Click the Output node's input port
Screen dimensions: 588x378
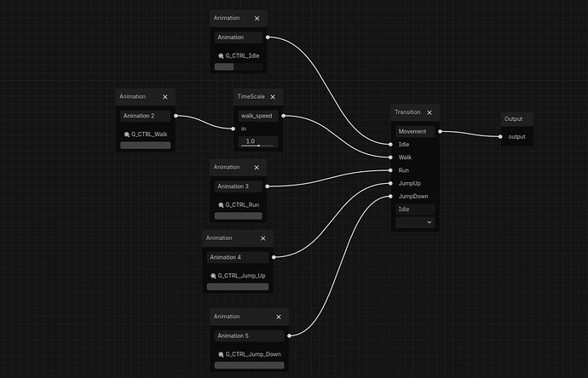[500, 137]
